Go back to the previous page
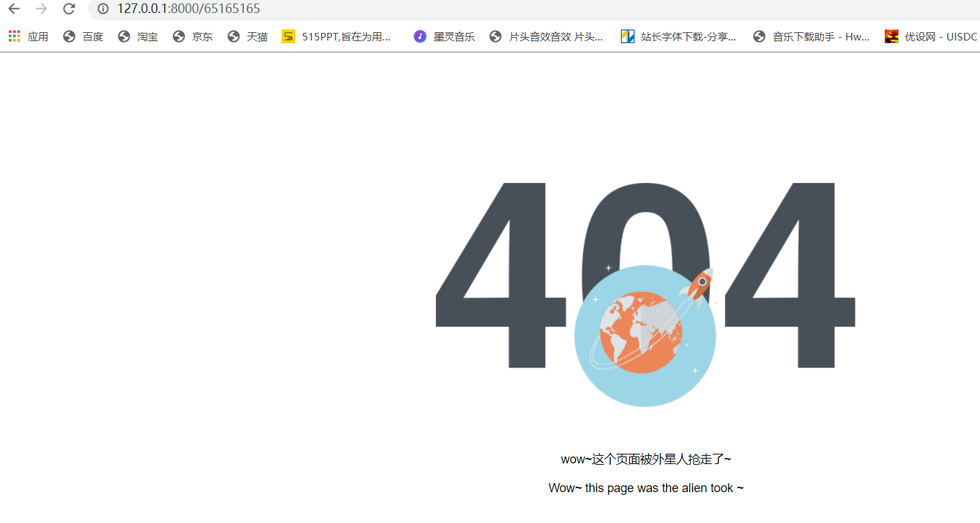 pyautogui.click(x=14, y=9)
